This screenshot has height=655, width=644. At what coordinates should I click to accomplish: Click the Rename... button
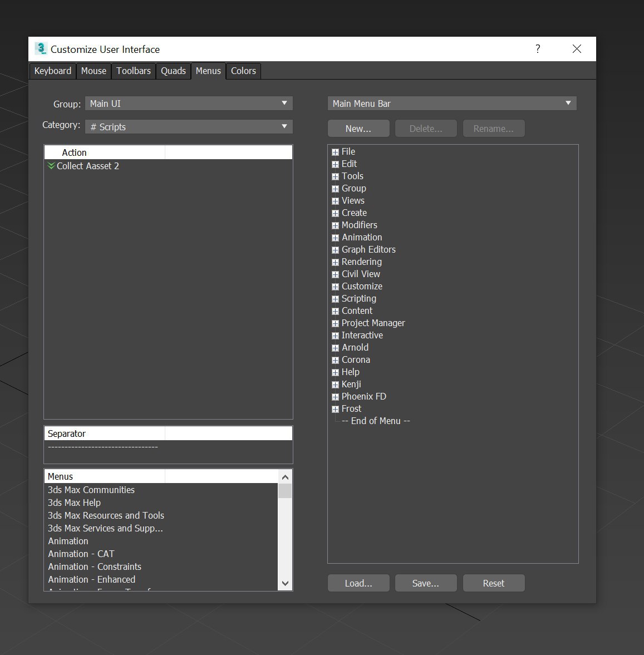494,129
